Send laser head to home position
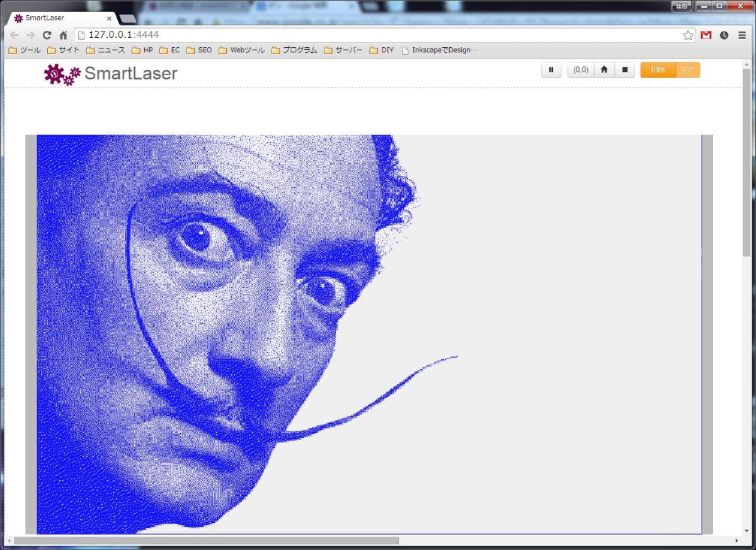 pos(604,70)
